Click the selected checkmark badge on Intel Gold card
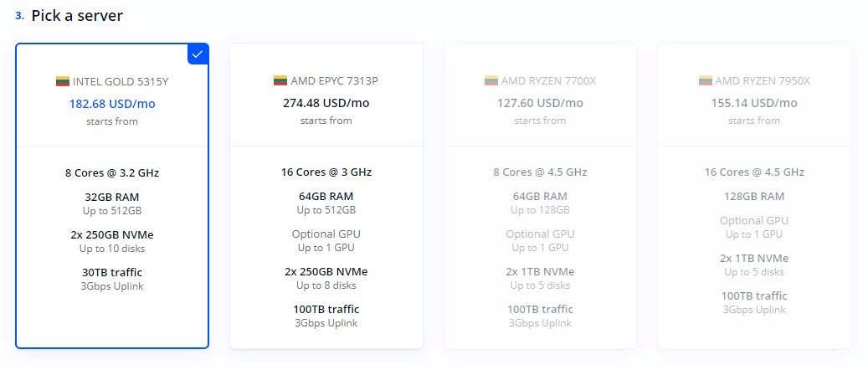 (198, 54)
